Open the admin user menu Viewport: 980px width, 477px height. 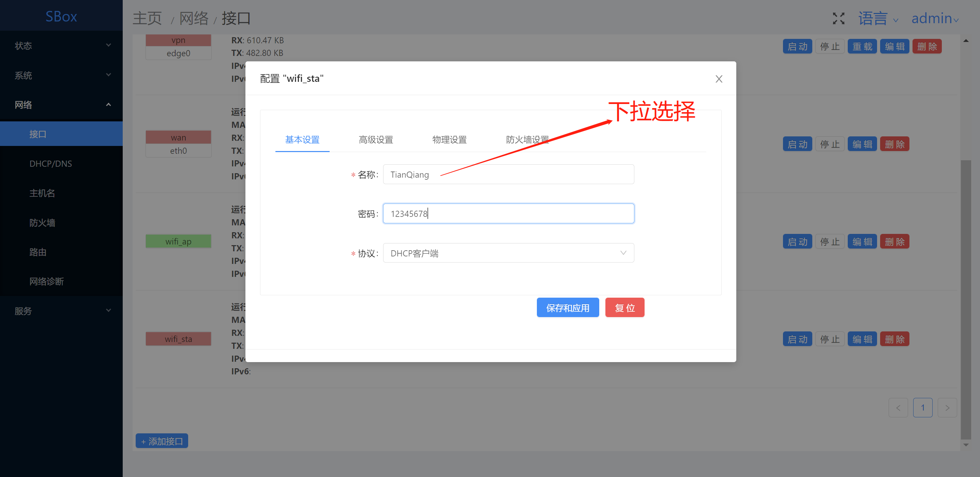tap(934, 19)
